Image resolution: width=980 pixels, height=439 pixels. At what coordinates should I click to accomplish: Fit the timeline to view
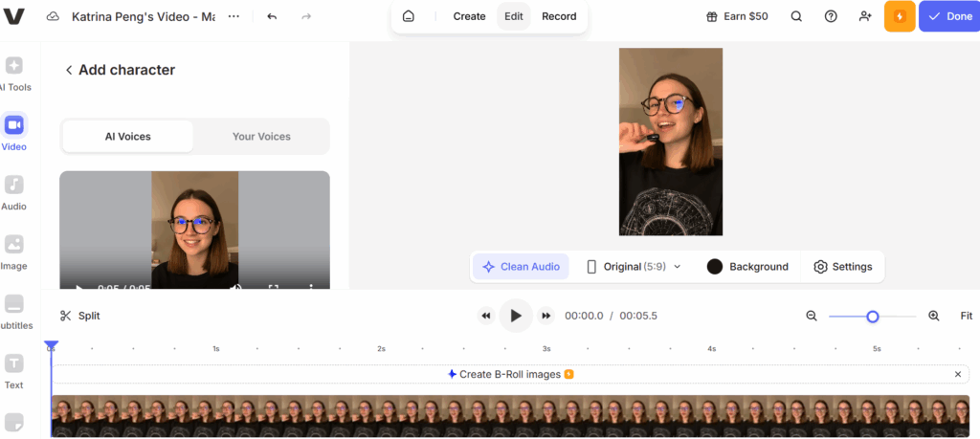tap(967, 316)
